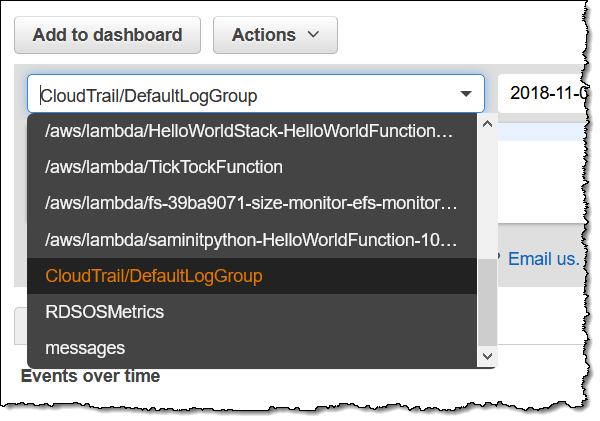Select the HelloWorldStack-HelloWorldFunction log group
This screenshot has height=421, width=600.
[252, 131]
